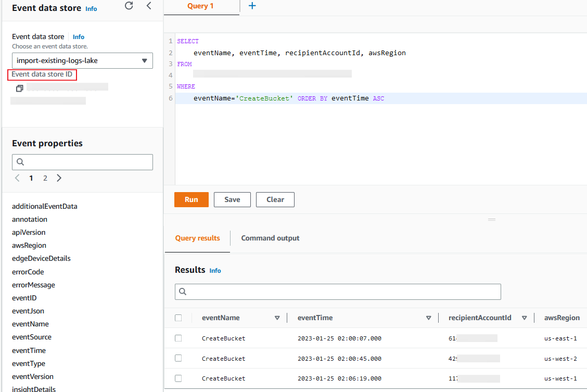Open the Results Info link

[x=215, y=270]
